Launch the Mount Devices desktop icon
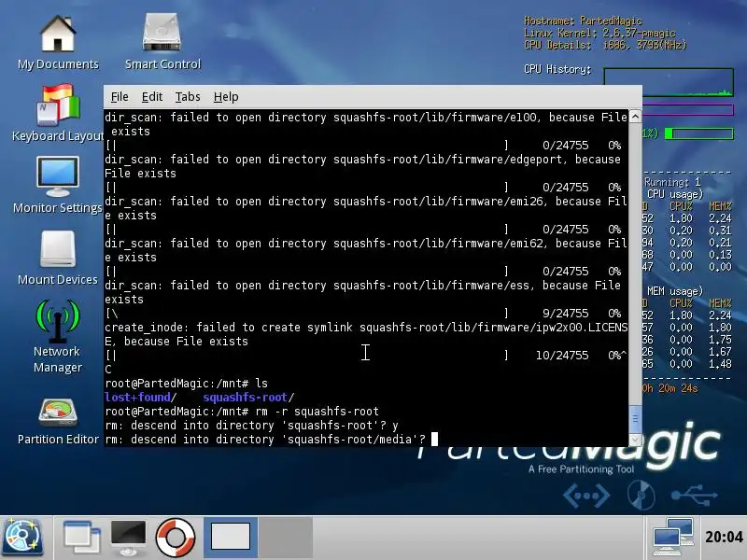 (58, 258)
